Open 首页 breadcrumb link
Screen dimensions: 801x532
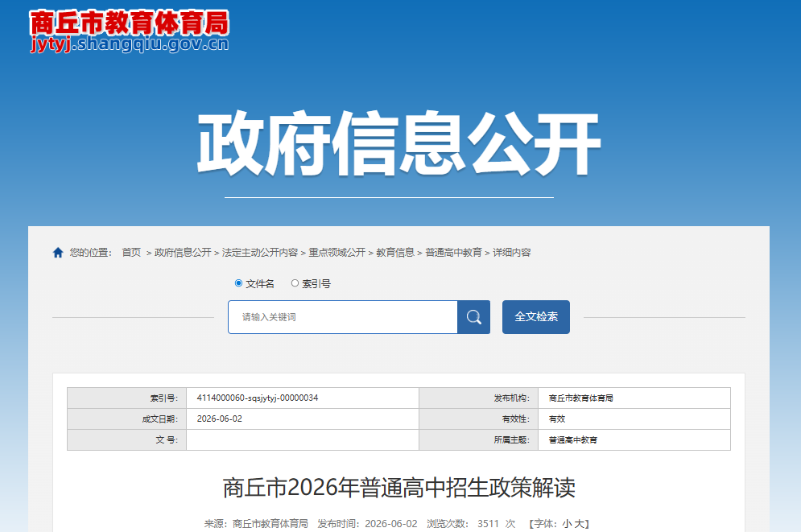[x=131, y=252]
